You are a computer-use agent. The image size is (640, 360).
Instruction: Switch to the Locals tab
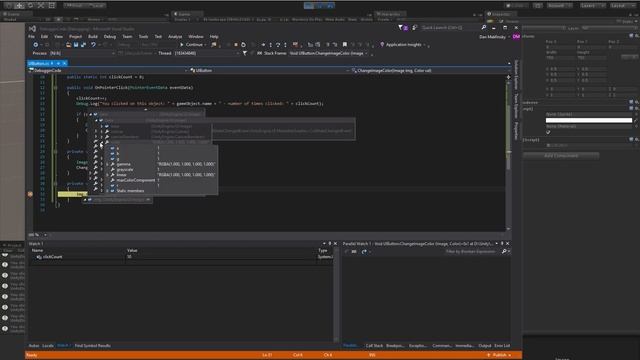coord(48,346)
